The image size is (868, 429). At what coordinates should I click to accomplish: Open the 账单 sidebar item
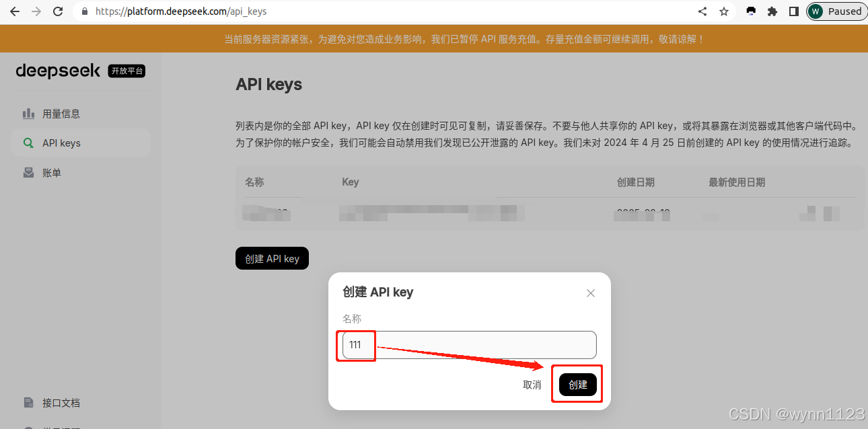pos(81,173)
